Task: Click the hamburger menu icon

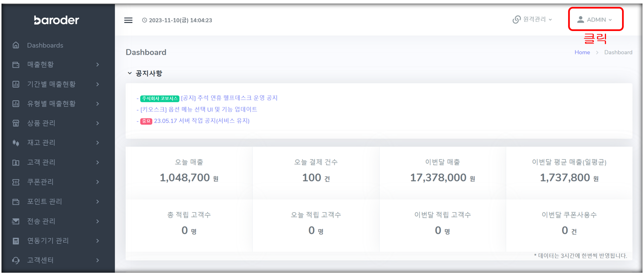Action: coord(128,20)
